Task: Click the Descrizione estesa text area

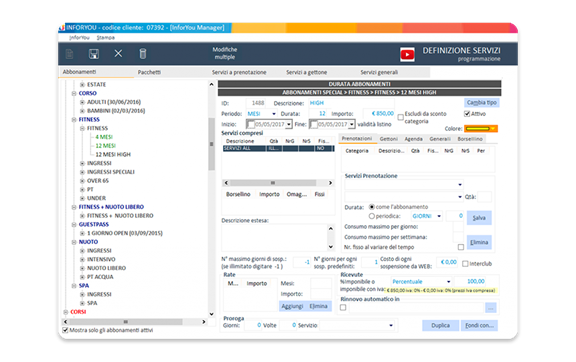Action: click(275, 237)
